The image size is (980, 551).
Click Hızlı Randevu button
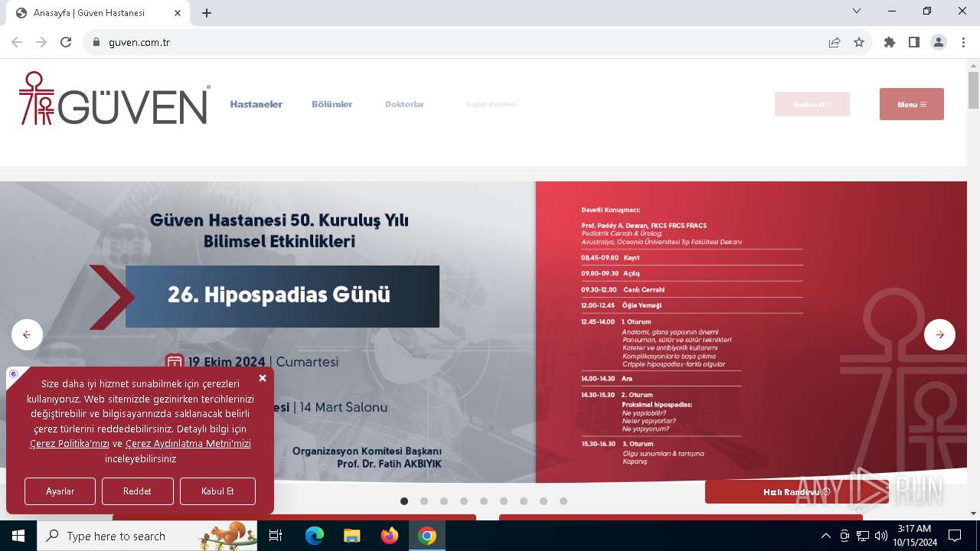(x=797, y=492)
